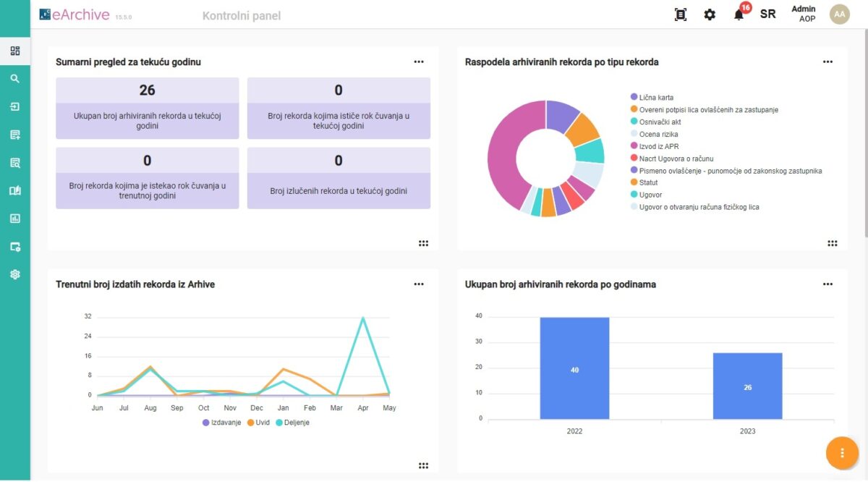Open the notifications bell with 16 badge
Viewport: 868px width, 482px height.
tap(739, 14)
